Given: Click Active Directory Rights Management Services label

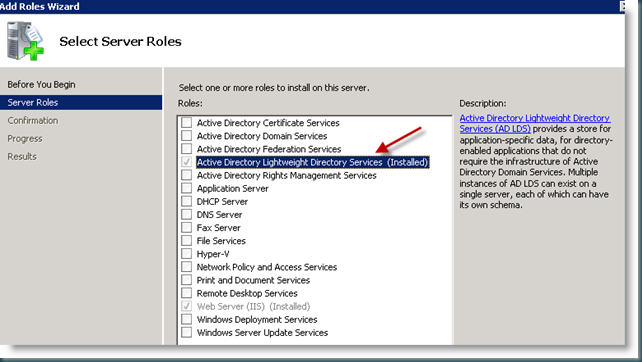Looking at the screenshot, I should click(x=287, y=175).
